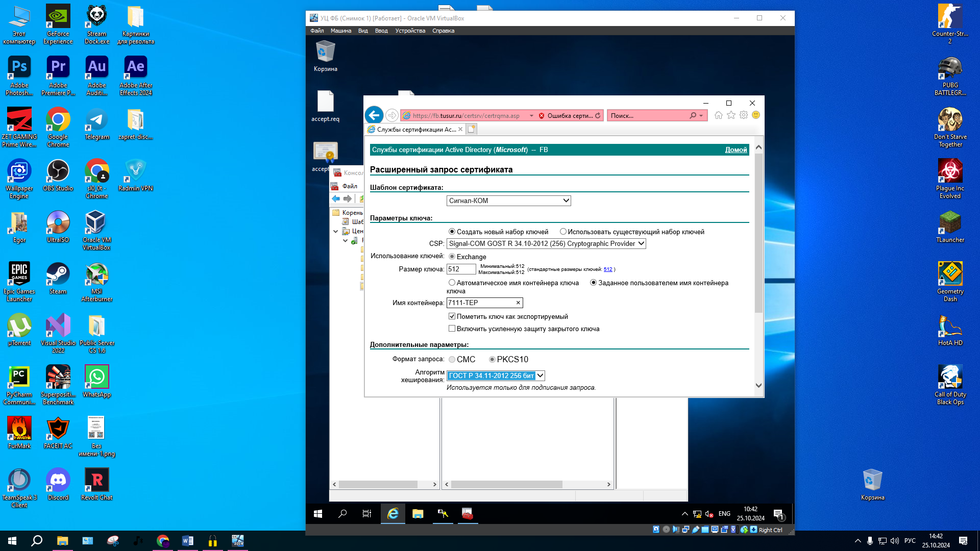Open Adobe After Effects 2024 shortcut

[135, 77]
